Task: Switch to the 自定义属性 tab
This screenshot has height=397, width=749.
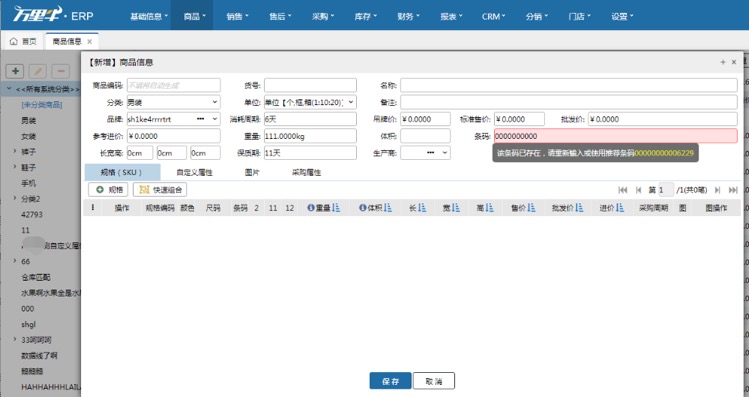Action: (194, 172)
